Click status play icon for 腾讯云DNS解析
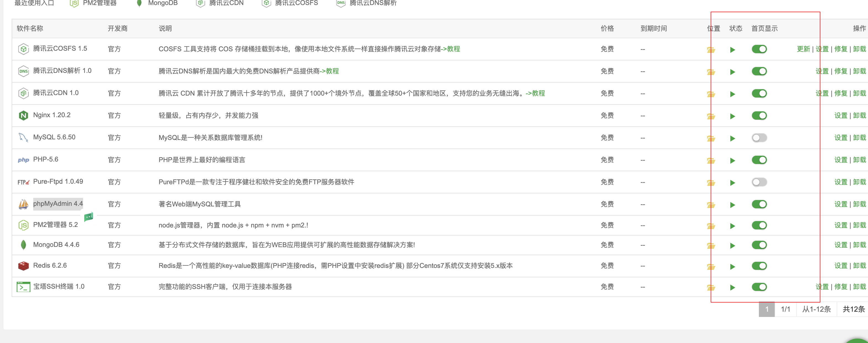This screenshot has width=868, height=343. [x=732, y=72]
